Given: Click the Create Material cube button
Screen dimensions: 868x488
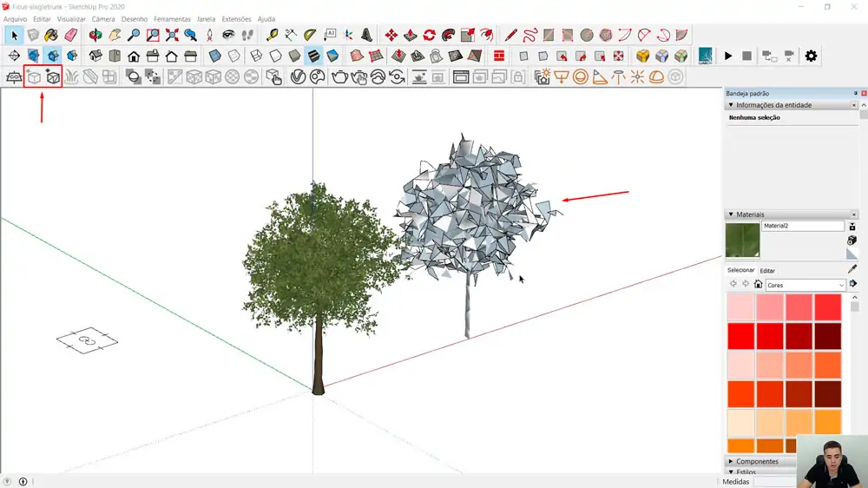Looking at the screenshot, I should (852, 241).
